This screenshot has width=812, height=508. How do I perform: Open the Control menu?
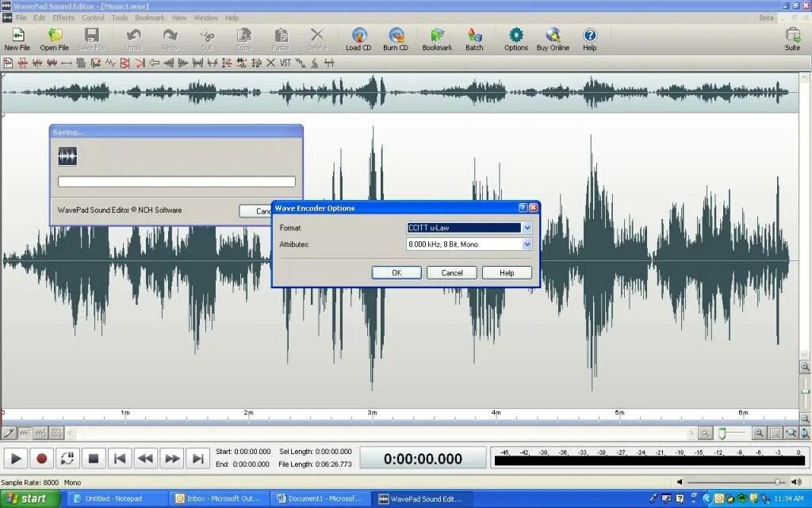coord(94,17)
